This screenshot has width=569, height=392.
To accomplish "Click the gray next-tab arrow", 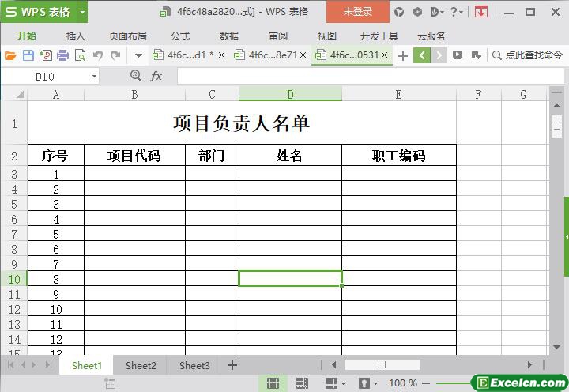I will coord(439,55).
